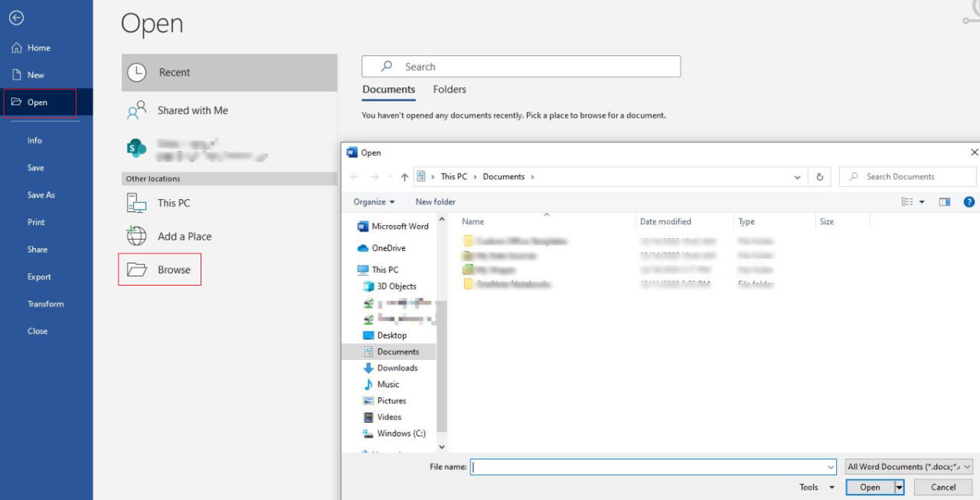This screenshot has width=980, height=500.
Task: Navigate up one folder level
Action: (403, 176)
